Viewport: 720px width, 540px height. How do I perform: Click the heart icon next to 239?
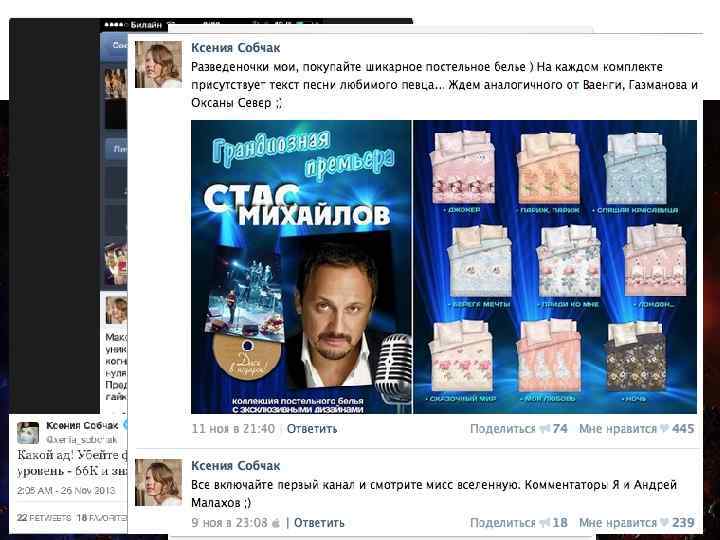664,523
